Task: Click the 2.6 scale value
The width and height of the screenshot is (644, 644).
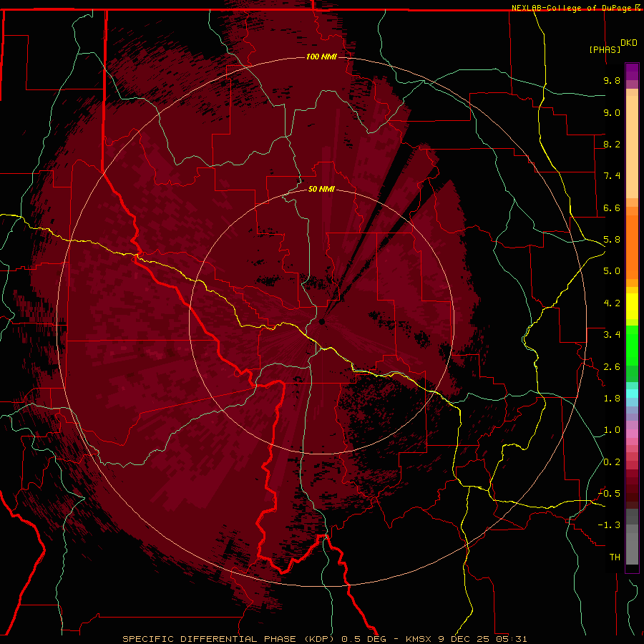Action: tap(612, 367)
